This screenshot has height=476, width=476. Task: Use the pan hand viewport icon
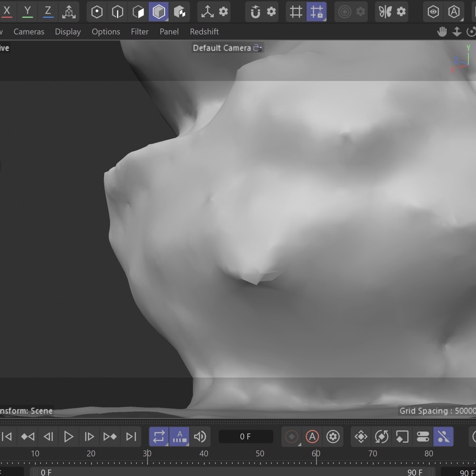click(442, 32)
